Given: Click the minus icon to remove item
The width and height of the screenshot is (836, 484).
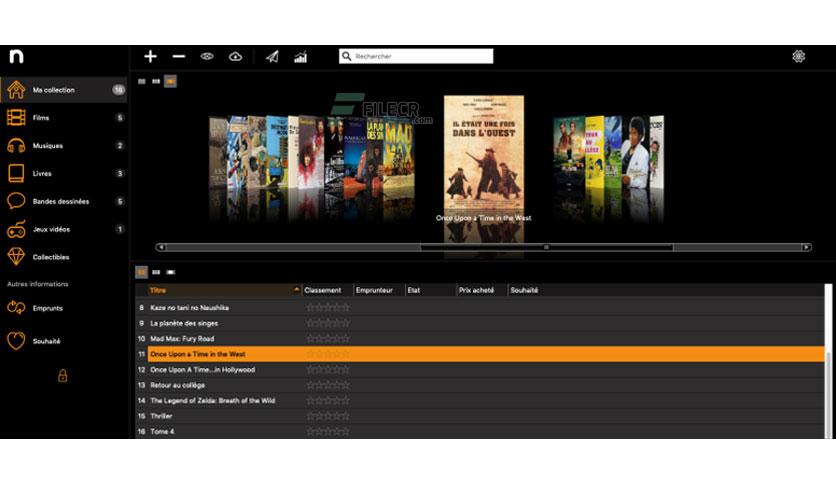Looking at the screenshot, I should click(x=179, y=56).
